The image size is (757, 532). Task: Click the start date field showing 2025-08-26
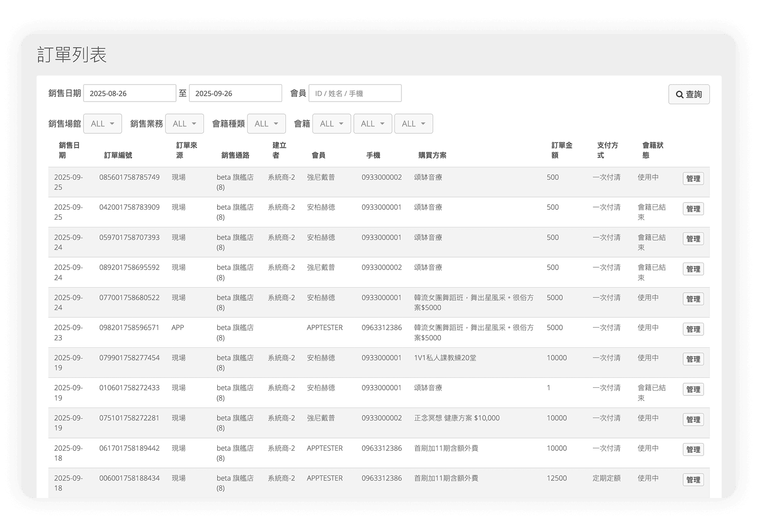click(129, 93)
